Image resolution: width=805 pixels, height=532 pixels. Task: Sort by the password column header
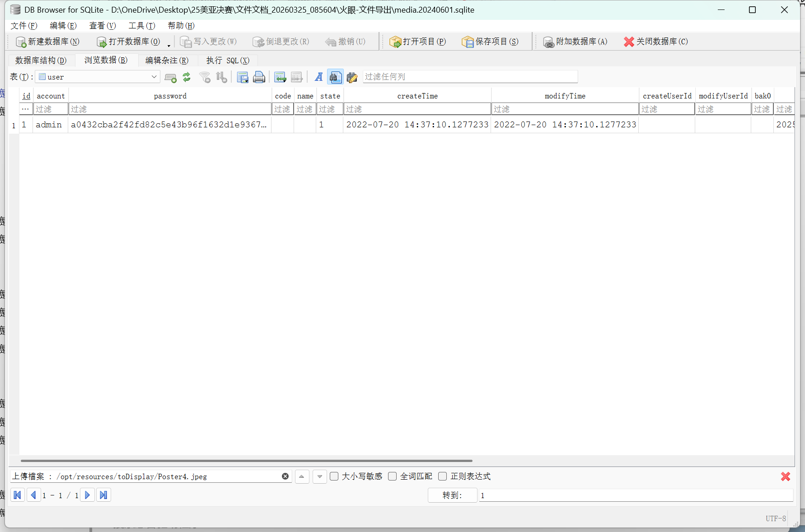click(x=170, y=96)
